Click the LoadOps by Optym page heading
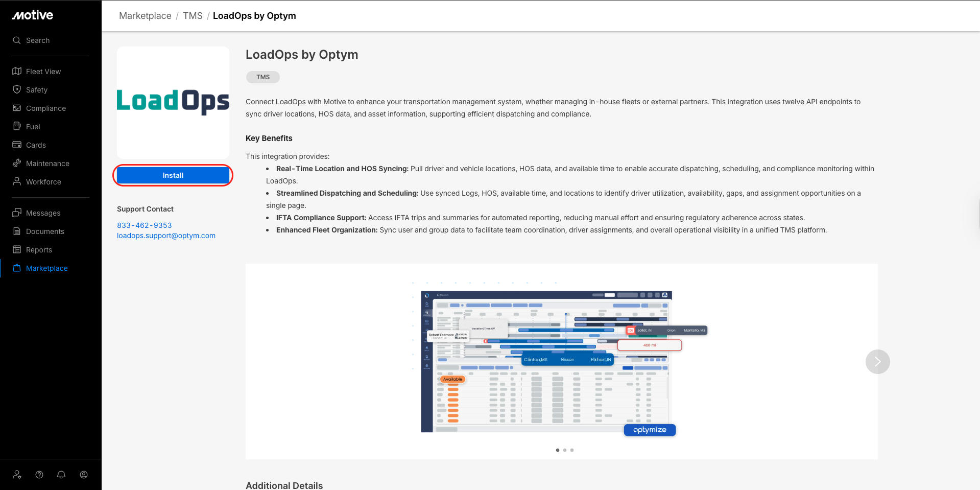This screenshot has width=980, height=490. tap(302, 55)
